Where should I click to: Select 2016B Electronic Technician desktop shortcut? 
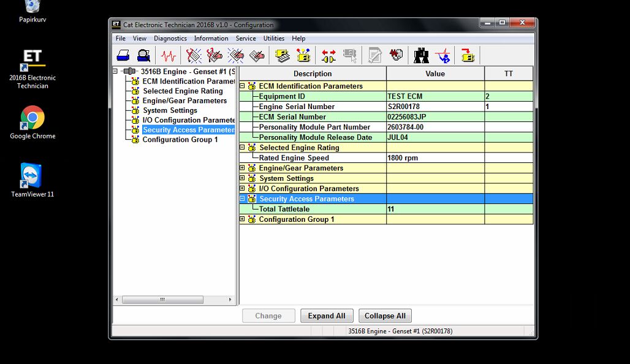32,69
